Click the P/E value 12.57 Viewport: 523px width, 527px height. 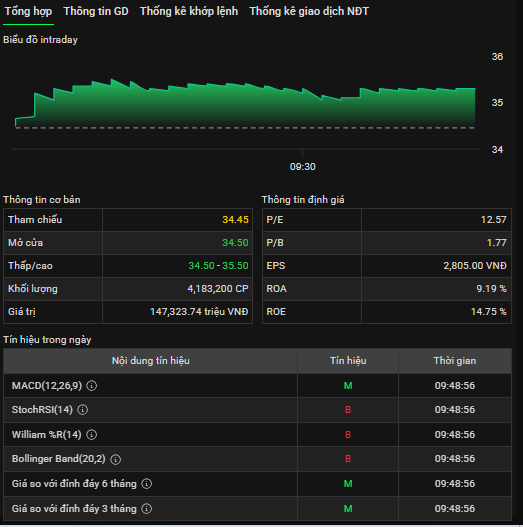pyautogui.click(x=493, y=220)
